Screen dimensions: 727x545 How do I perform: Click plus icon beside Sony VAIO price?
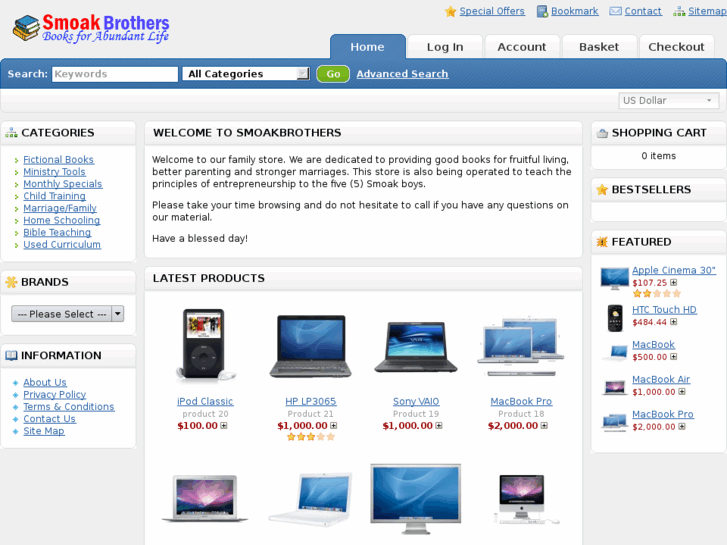[x=439, y=426]
